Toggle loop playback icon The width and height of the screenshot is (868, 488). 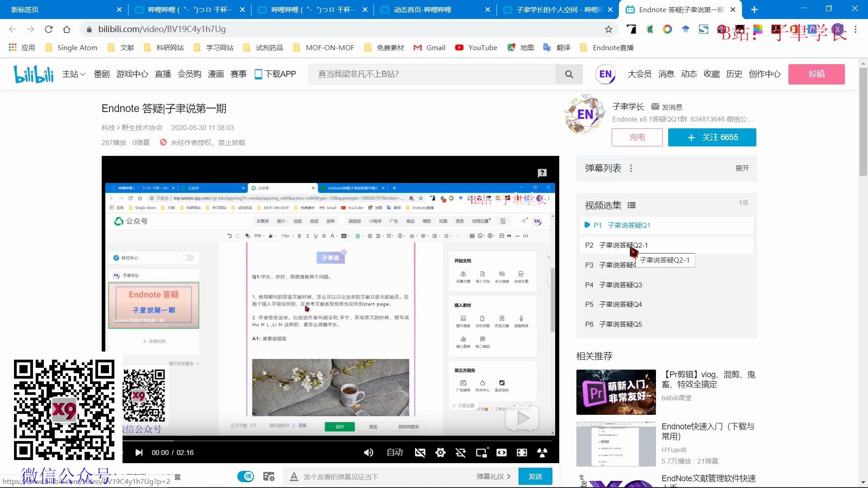(461, 452)
